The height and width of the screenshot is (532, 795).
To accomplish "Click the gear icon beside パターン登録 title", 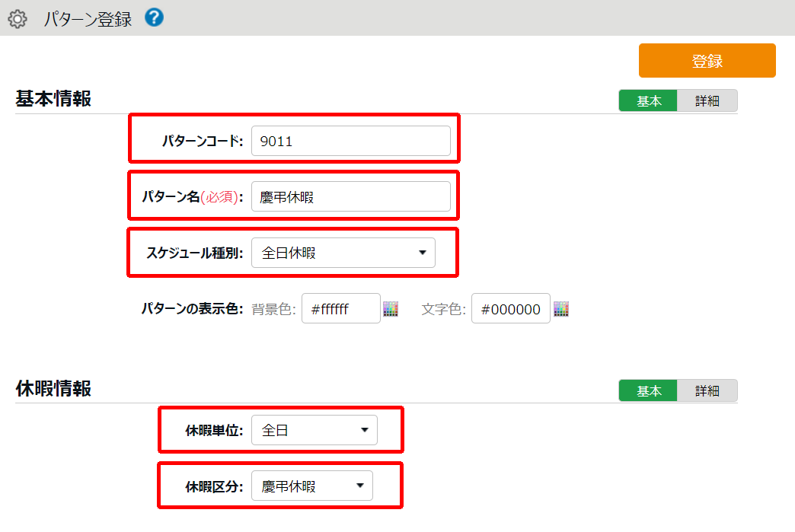I will 17,19.
